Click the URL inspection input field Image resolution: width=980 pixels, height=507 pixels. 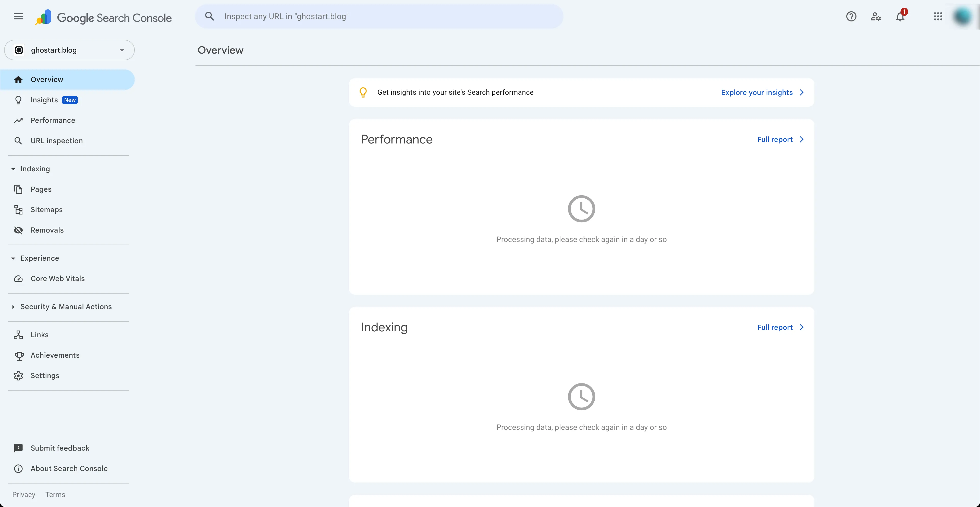point(381,16)
